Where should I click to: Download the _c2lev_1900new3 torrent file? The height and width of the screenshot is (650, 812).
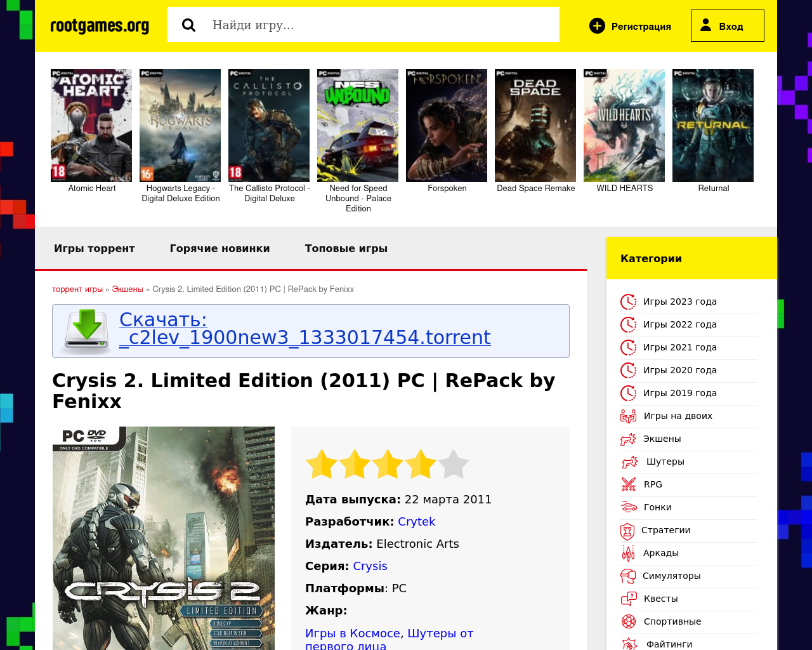(304, 328)
